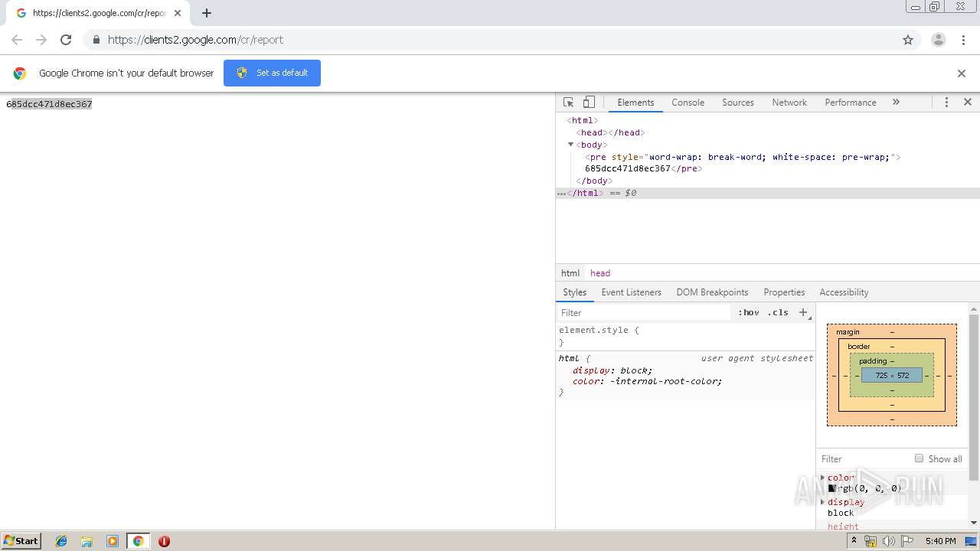Viewport: 980px width, 551px height.
Task: Click margin label in box model
Action: (x=848, y=332)
